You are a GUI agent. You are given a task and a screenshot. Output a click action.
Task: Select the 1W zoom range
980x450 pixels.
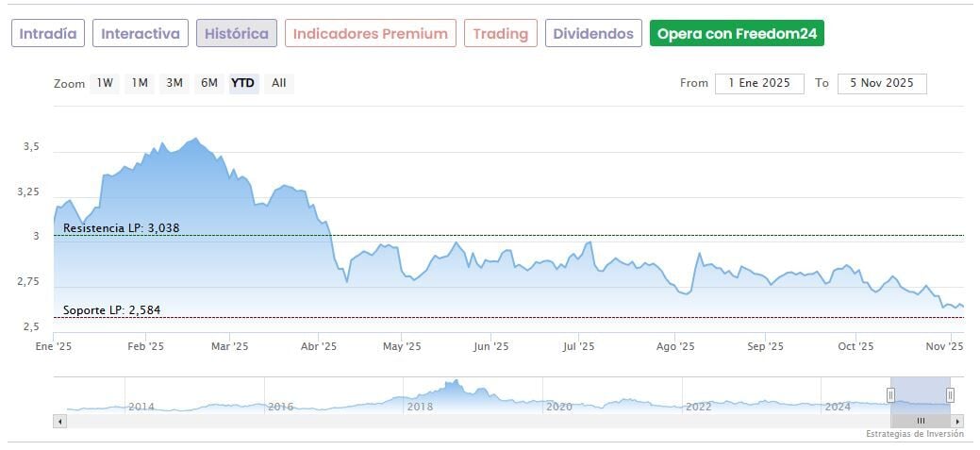104,83
